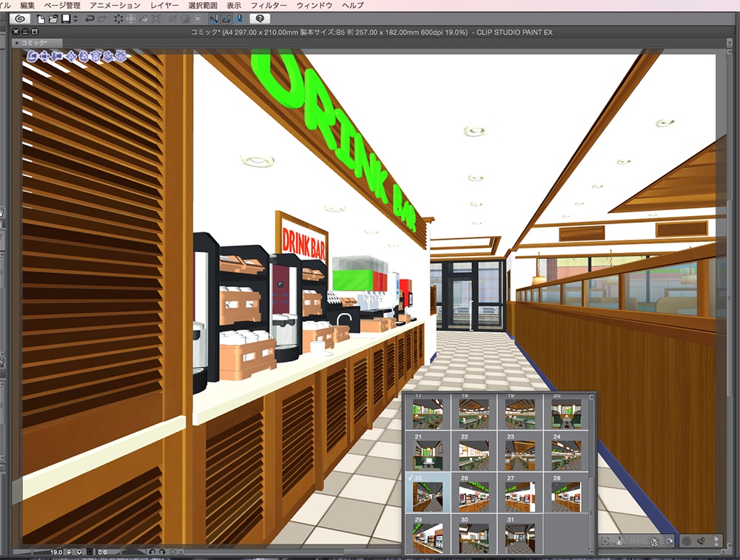The image size is (740, 560).
Task: Open the 表示 menu
Action: coord(235,4)
